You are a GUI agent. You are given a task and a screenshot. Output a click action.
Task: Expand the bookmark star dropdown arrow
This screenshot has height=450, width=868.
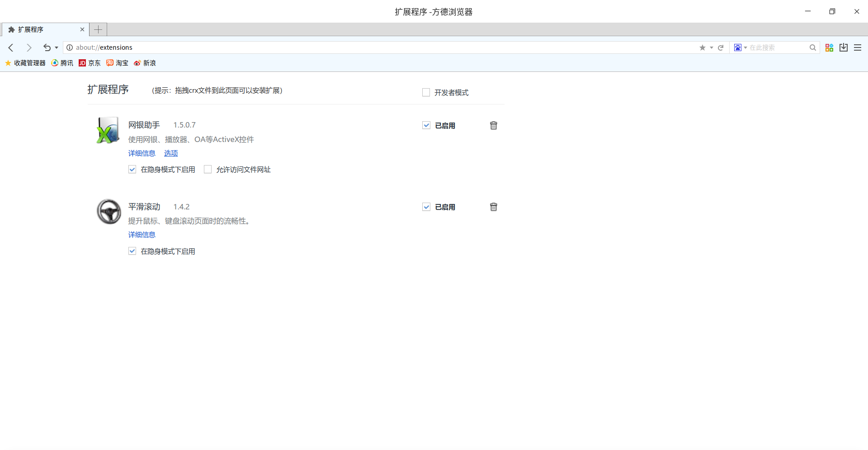click(x=711, y=47)
